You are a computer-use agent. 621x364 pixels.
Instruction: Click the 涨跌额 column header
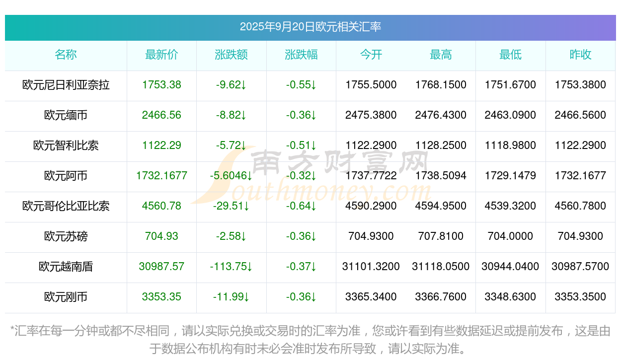232,55
